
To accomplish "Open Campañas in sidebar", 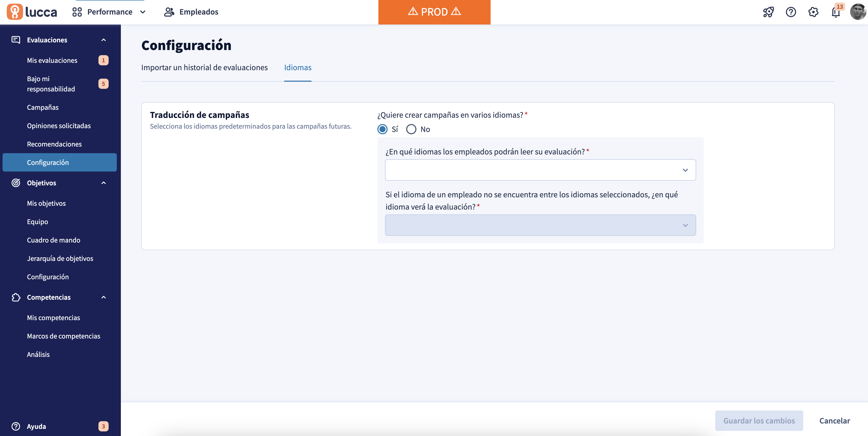I will pyautogui.click(x=60, y=107).
